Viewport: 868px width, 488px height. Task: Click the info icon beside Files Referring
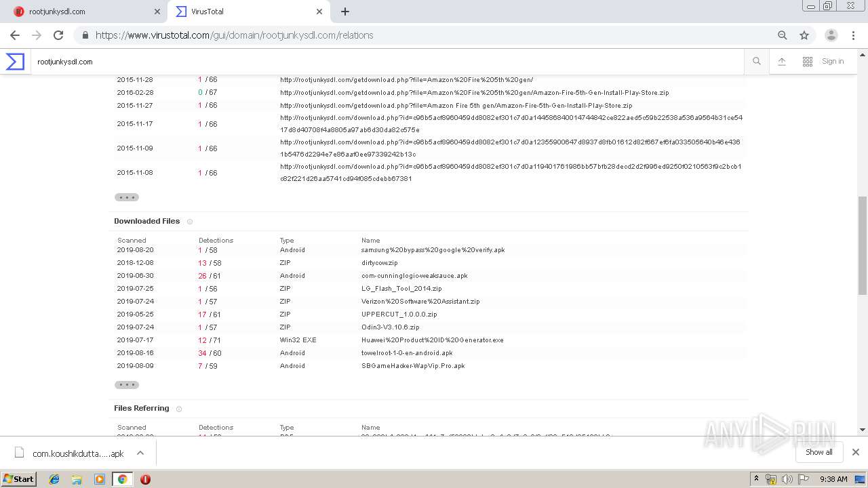click(179, 409)
